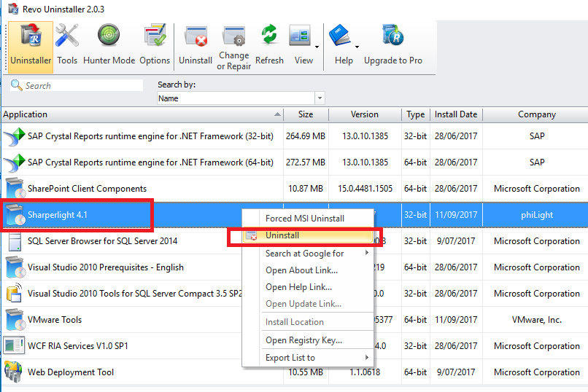Open the Help book icon
The width and height of the screenshot is (588, 392).
[340, 36]
